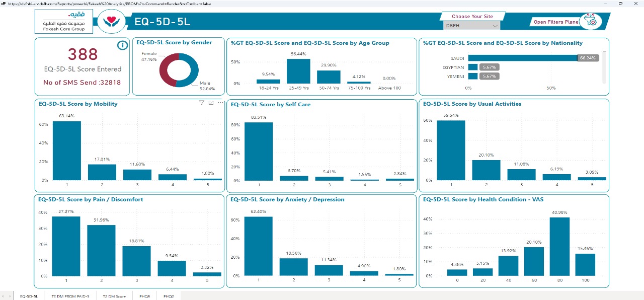Image resolution: width=644 pixels, height=300 pixels.
Task: Open more options ellipsis on Mobility chart
Action: coord(220,103)
